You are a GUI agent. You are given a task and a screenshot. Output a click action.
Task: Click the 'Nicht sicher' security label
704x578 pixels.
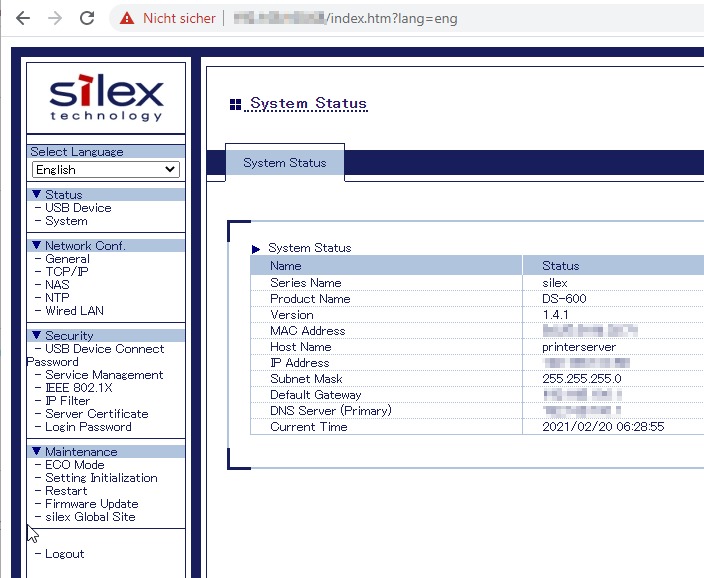(179, 18)
